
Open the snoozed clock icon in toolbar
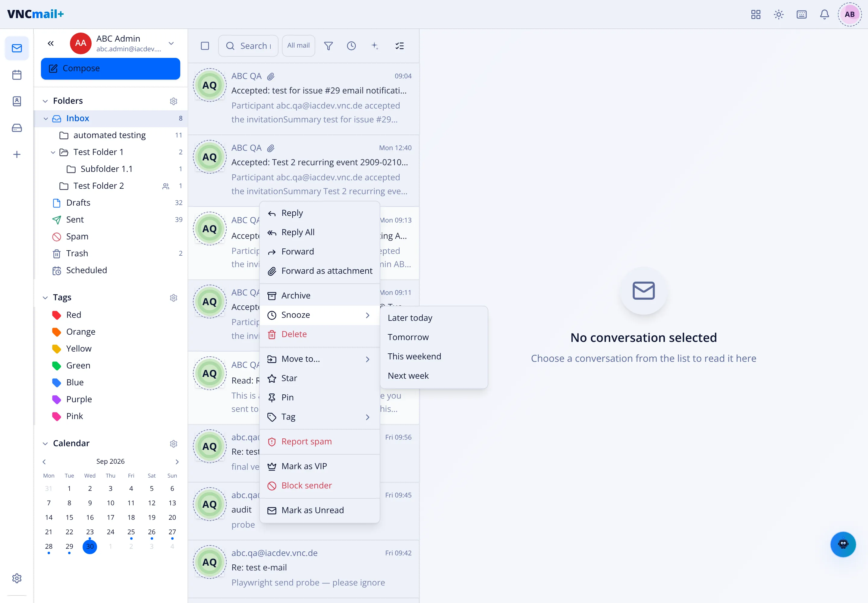(351, 46)
